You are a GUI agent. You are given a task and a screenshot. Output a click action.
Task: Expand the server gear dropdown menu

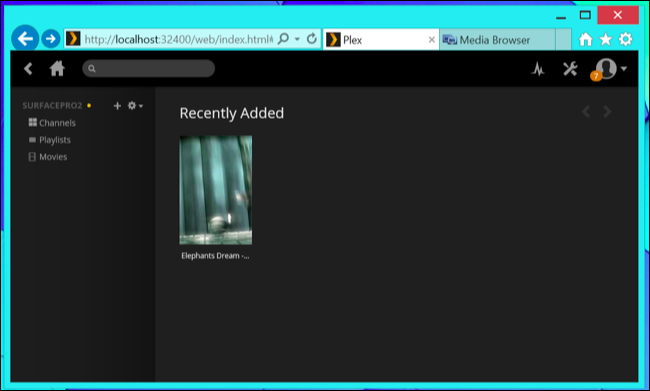[135, 106]
